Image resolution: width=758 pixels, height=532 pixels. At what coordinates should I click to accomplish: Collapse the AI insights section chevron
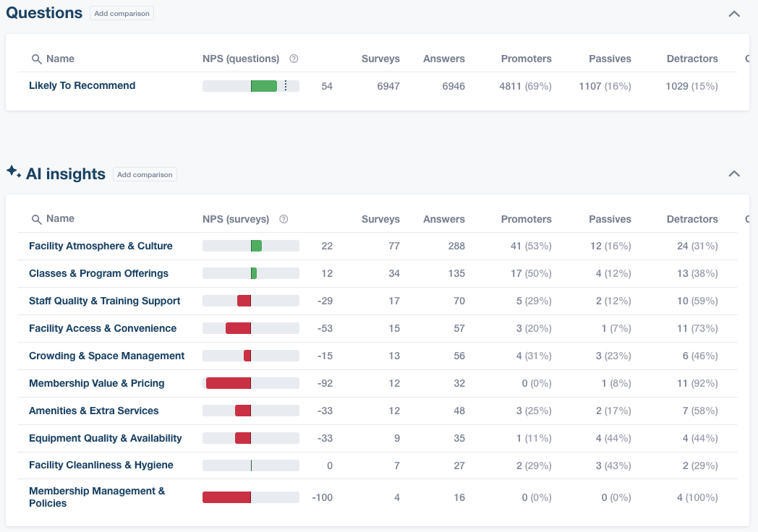coord(734,173)
